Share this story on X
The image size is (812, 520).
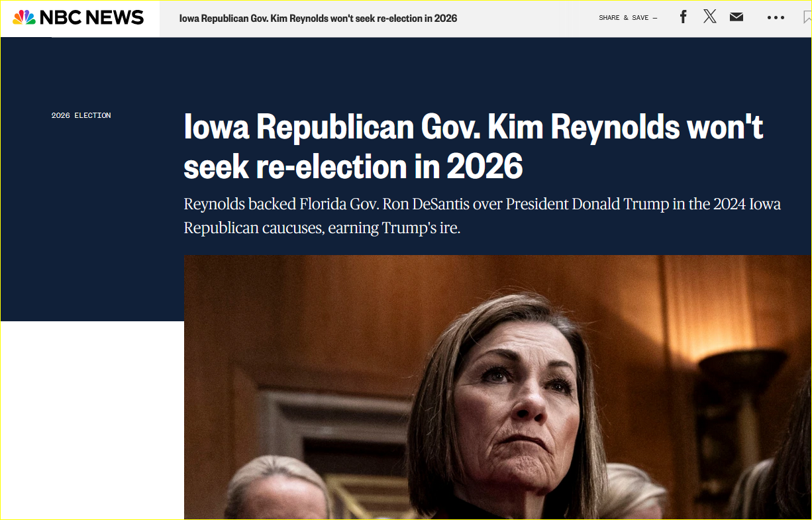point(710,17)
